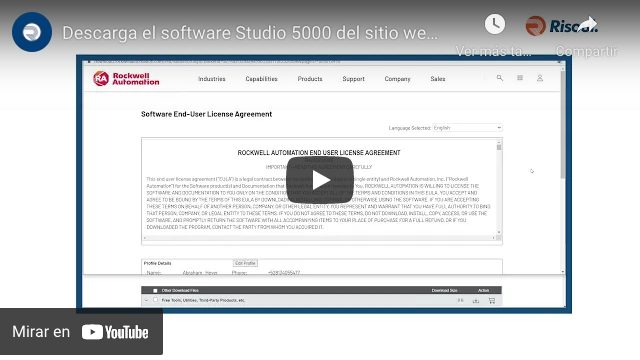Click the Compartir share arrow icon
640x360 pixels.
587,24
